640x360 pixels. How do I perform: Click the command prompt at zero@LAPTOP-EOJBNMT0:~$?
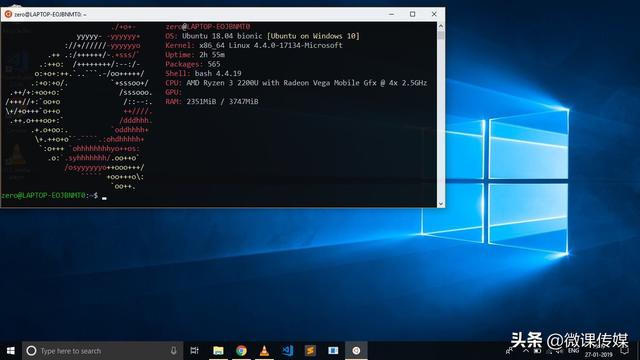pos(49,196)
